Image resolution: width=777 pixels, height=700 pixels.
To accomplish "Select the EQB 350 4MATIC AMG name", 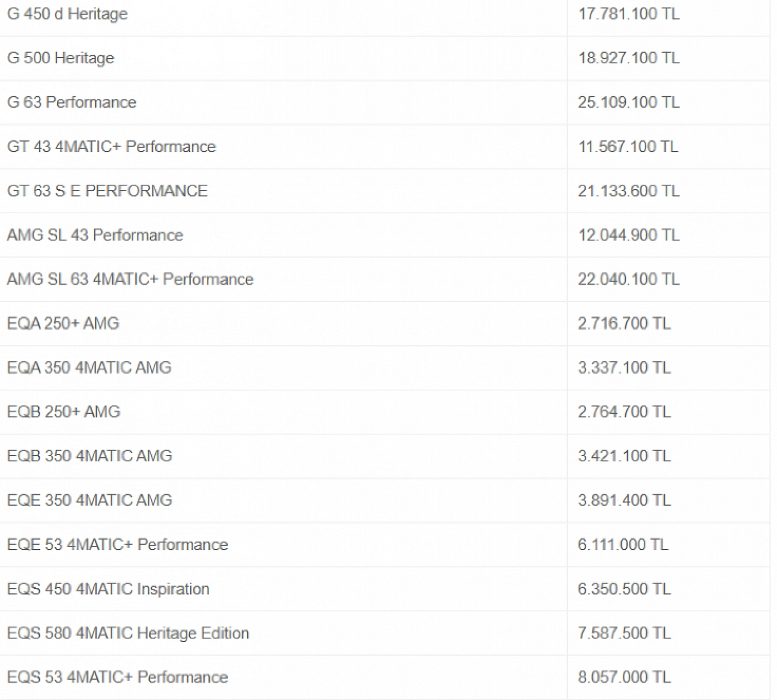I will (x=90, y=456).
